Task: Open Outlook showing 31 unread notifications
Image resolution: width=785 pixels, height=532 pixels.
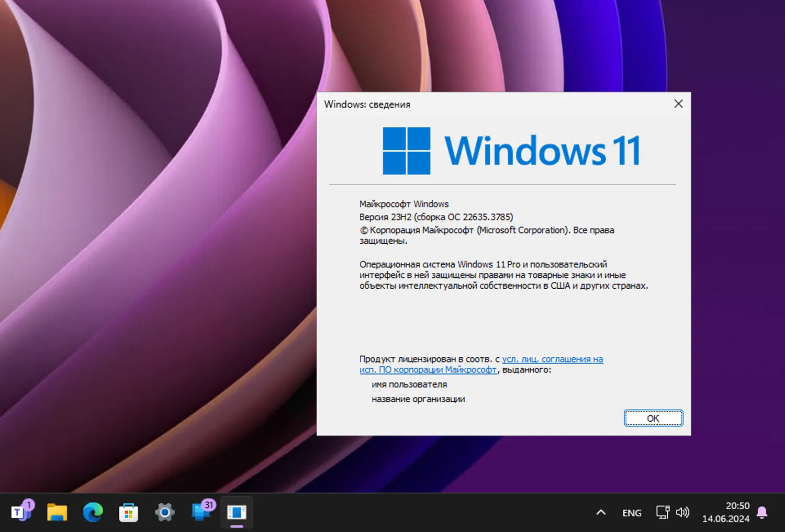Action: [x=200, y=513]
